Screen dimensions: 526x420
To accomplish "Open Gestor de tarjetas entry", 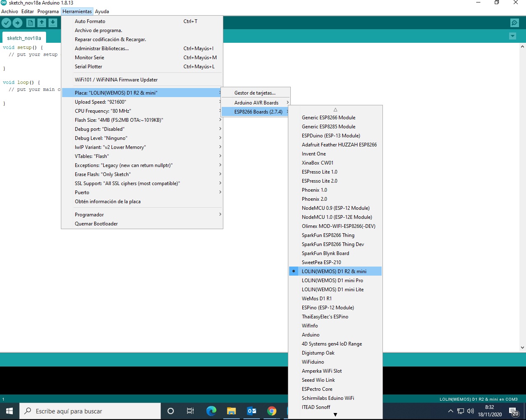I will pos(256,93).
